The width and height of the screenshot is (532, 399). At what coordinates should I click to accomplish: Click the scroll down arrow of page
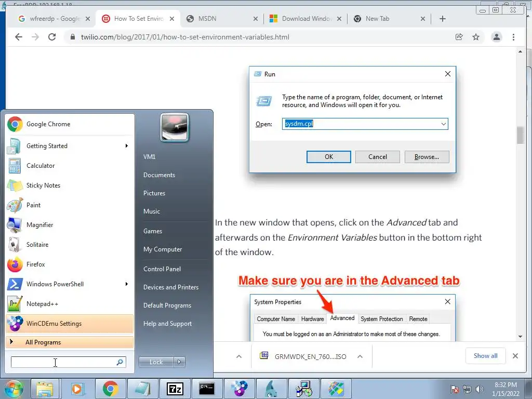[521, 337]
